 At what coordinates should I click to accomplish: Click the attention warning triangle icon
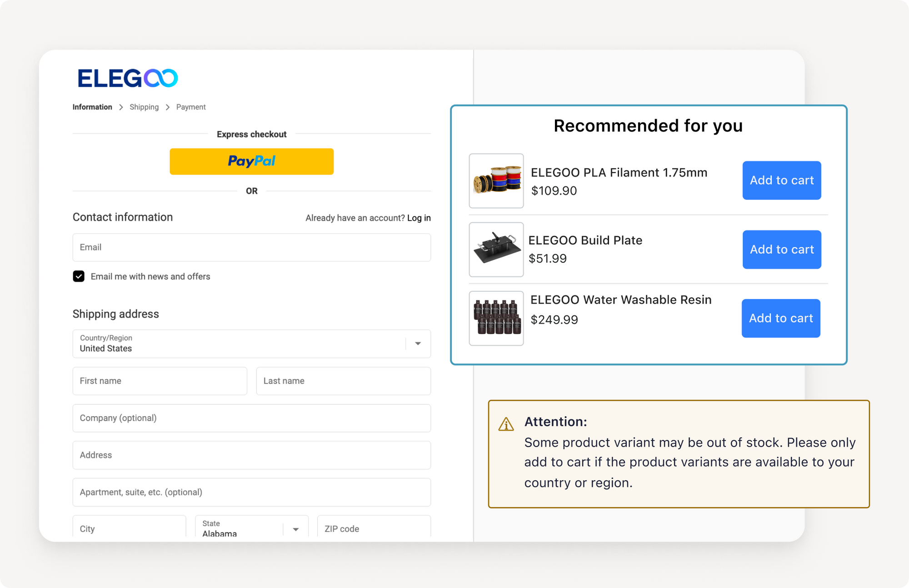(x=506, y=424)
